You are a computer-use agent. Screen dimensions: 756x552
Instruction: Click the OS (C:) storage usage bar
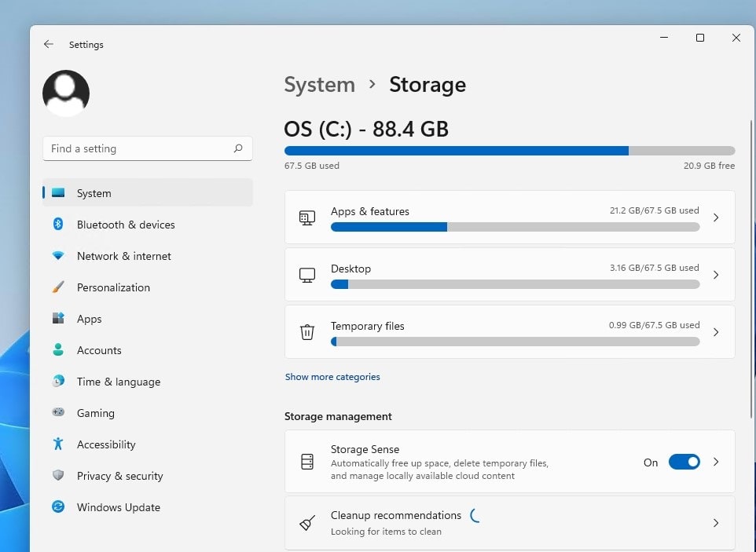[509, 151]
